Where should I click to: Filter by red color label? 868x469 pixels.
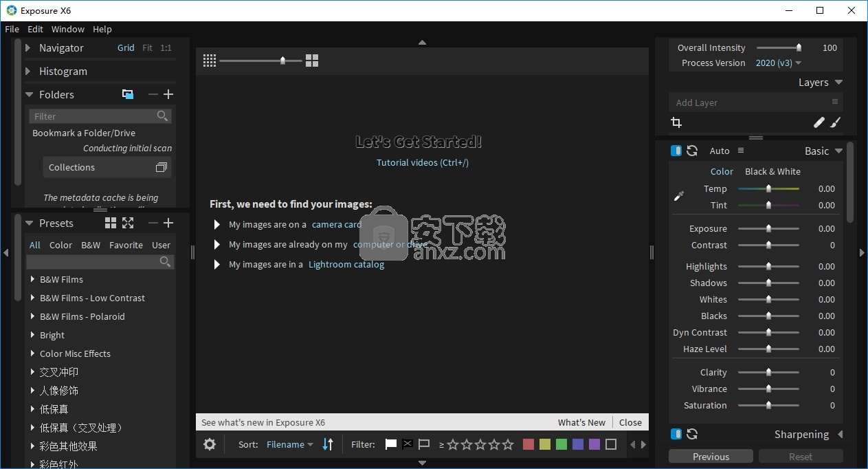coord(528,444)
